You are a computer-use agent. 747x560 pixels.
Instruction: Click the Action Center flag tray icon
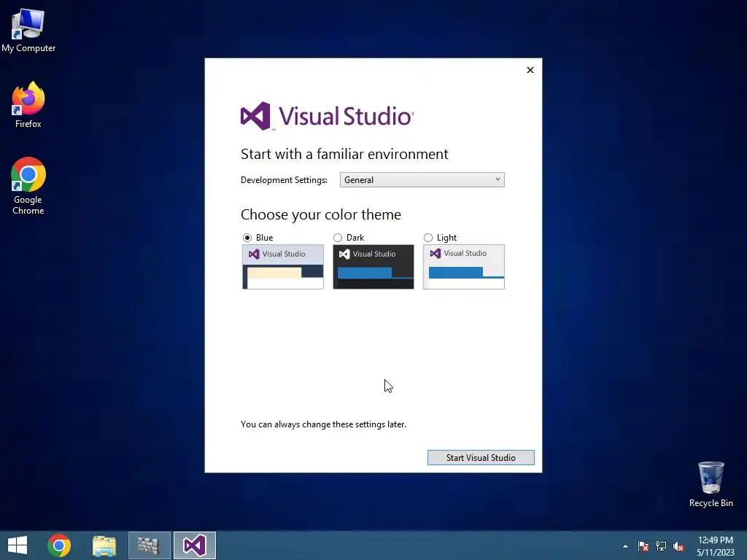coord(643,546)
